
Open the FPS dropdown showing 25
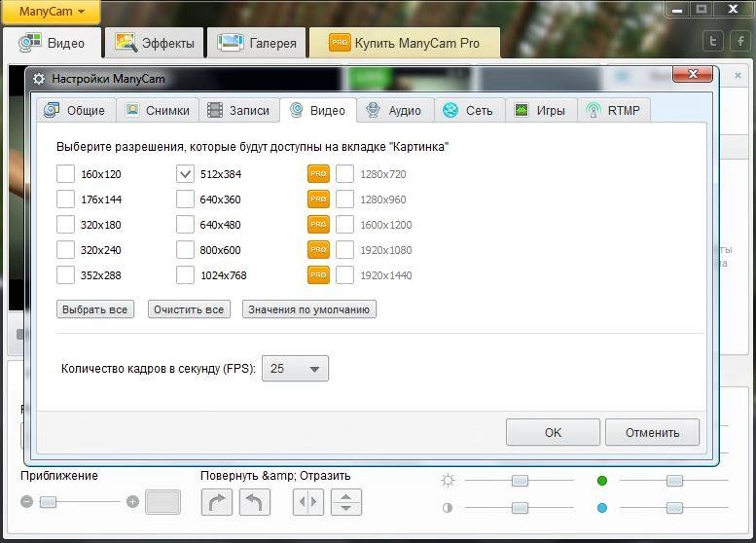(x=295, y=369)
